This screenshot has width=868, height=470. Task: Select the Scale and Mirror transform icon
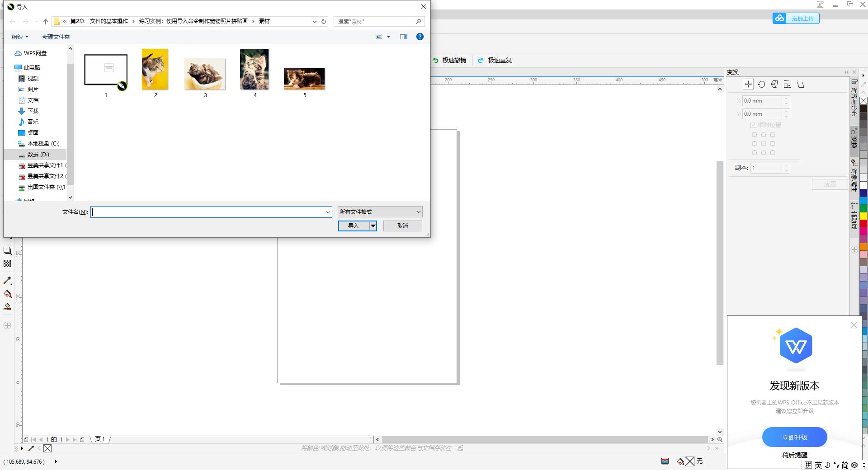point(774,84)
